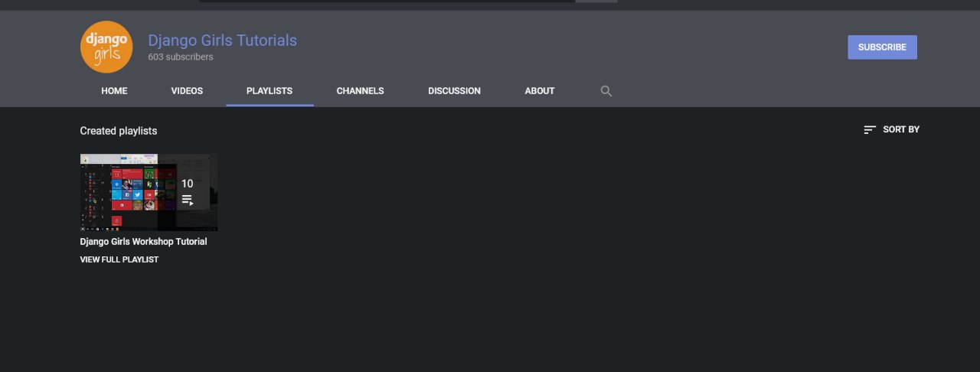Subscribe to Django Girls Tutorials channel
Screen dimensions: 980x372
pos(882,47)
